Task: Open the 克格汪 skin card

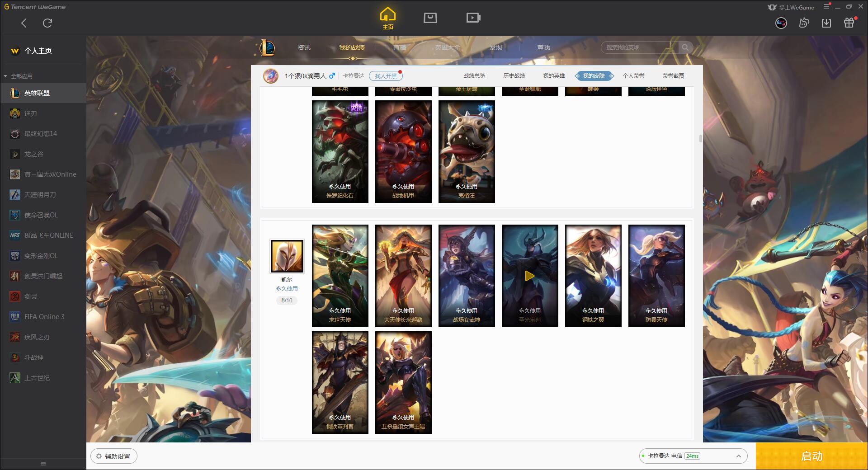Action: click(x=467, y=151)
